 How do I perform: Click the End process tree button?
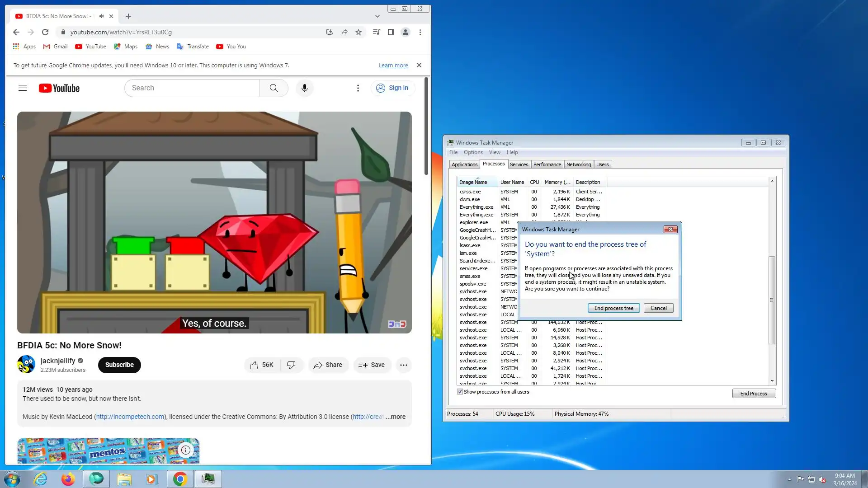[x=613, y=308]
